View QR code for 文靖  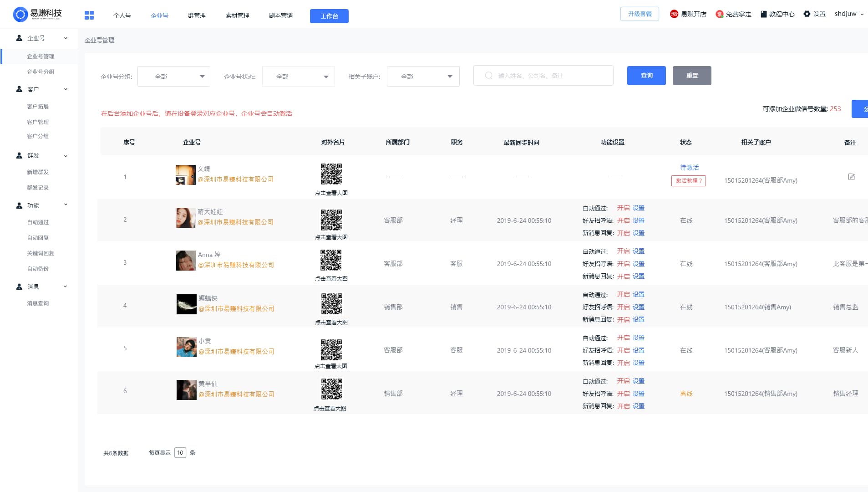point(331,174)
